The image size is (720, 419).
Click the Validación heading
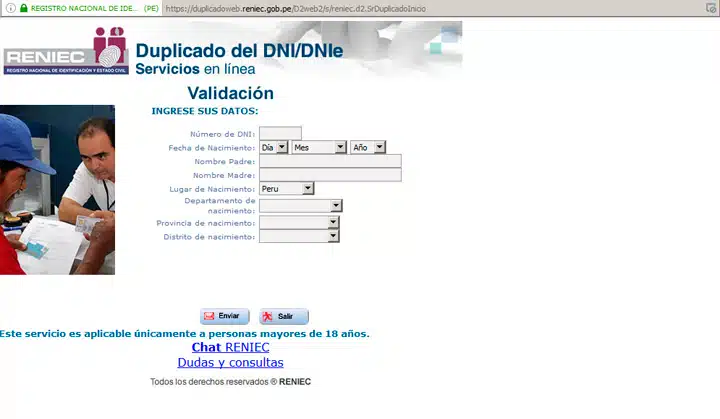231,93
